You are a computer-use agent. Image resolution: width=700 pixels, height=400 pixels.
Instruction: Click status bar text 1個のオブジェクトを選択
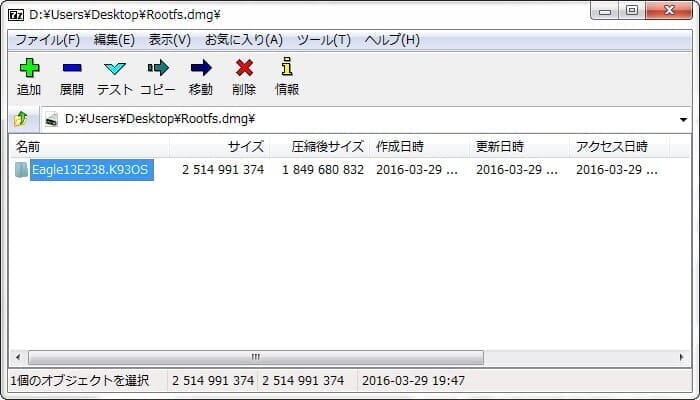point(80,381)
